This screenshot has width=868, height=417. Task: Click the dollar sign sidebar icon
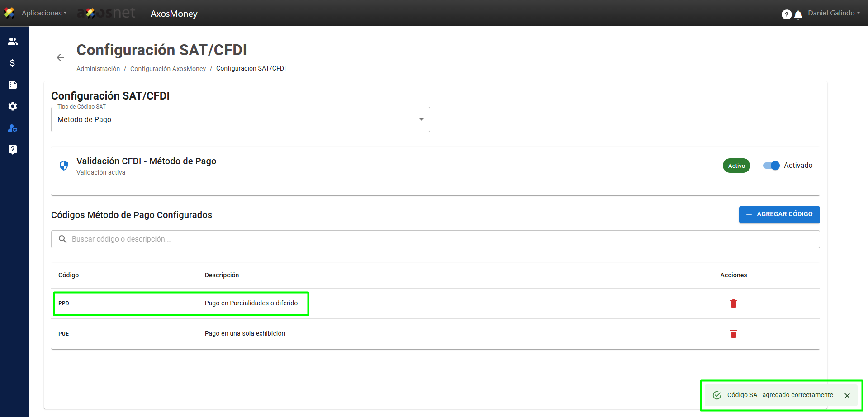point(13,63)
